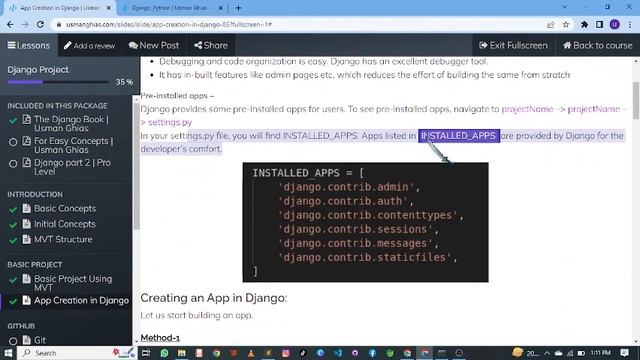
Task: Switch to Django_Python browser tab
Action: click(x=170, y=8)
